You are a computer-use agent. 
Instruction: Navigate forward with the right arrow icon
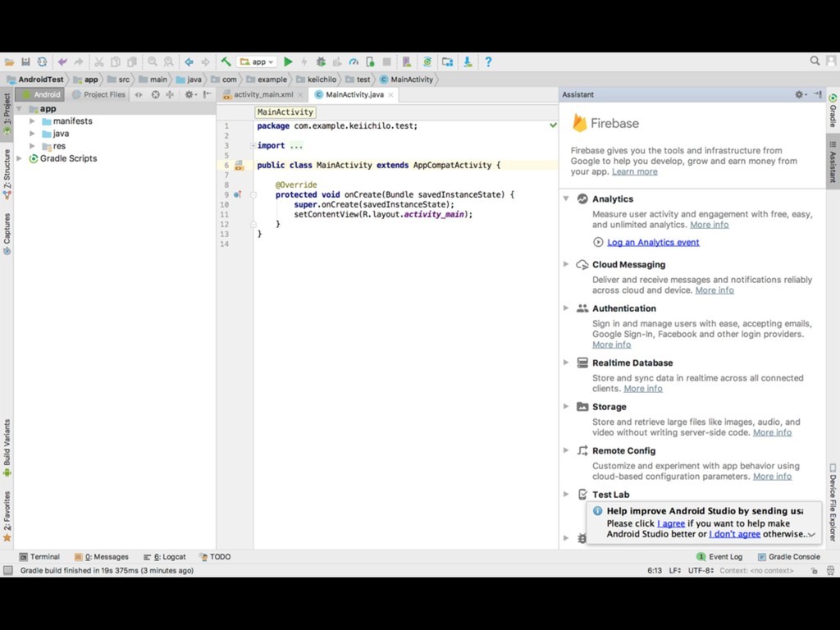(x=205, y=62)
